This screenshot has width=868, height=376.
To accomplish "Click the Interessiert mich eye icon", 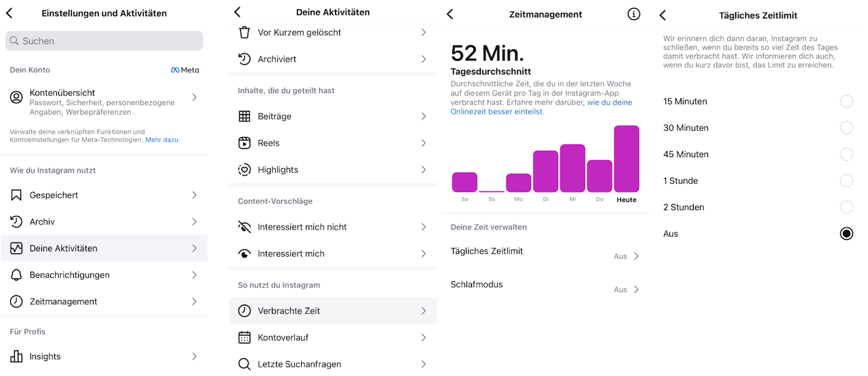I will click(245, 253).
